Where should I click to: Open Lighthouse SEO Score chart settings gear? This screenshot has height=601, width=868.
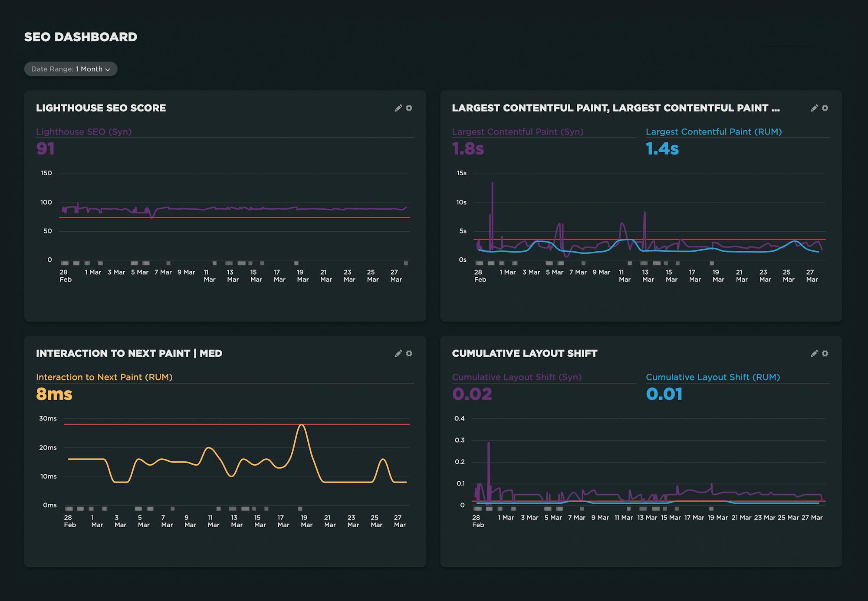click(409, 108)
